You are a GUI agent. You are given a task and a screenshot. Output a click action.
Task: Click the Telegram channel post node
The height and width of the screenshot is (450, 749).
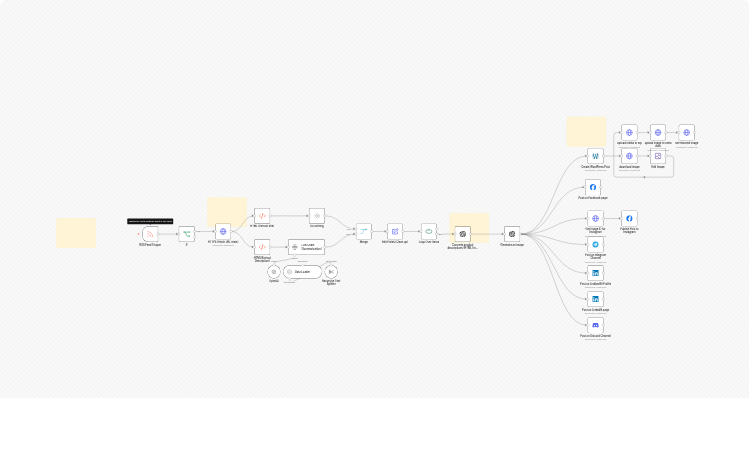[x=595, y=244]
